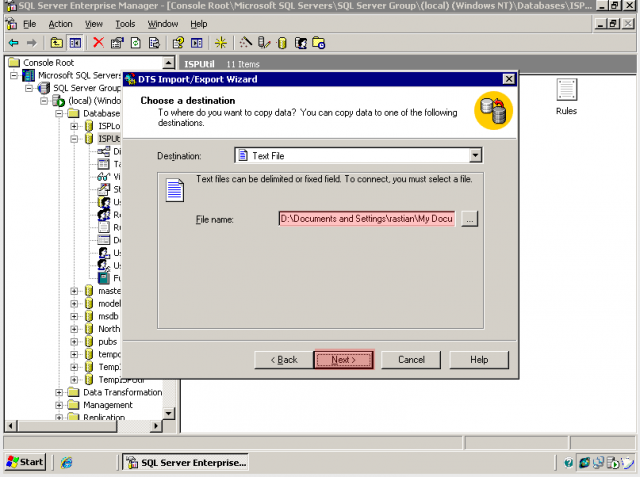
Task: Click the Run a Wizard wand icon
Action: pos(246,42)
